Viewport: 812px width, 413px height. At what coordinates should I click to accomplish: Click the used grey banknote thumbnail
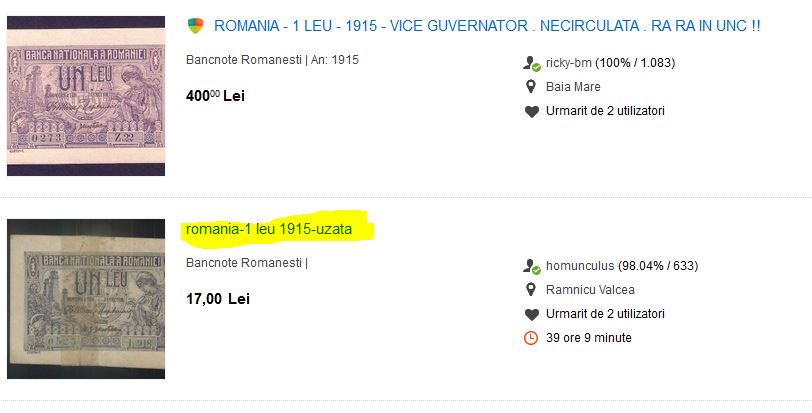point(86,298)
